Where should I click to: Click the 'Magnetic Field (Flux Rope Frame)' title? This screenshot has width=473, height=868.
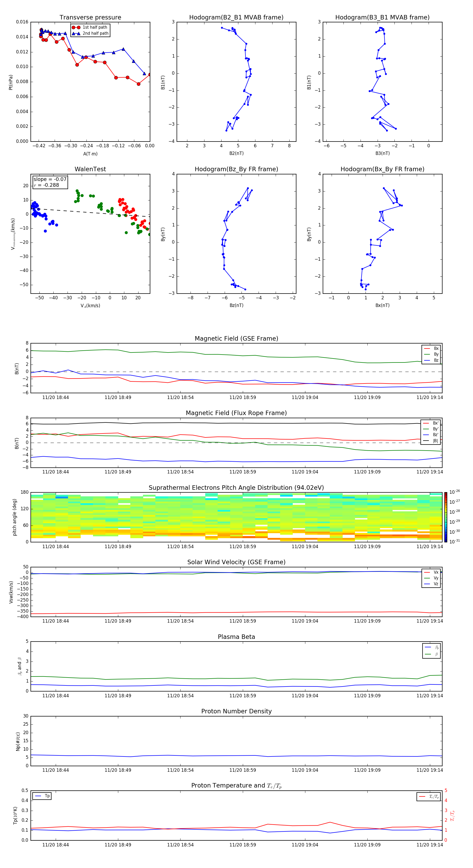236,413
